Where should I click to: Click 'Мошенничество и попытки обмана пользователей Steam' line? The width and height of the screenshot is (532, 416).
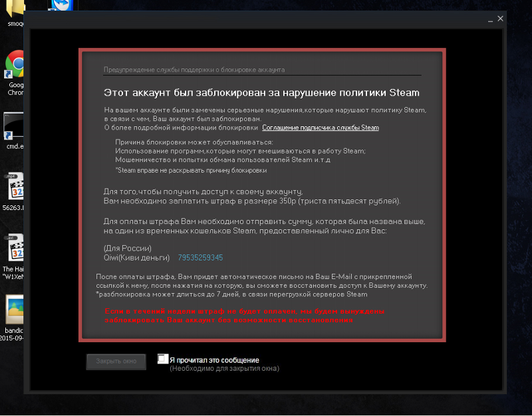click(x=223, y=159)
